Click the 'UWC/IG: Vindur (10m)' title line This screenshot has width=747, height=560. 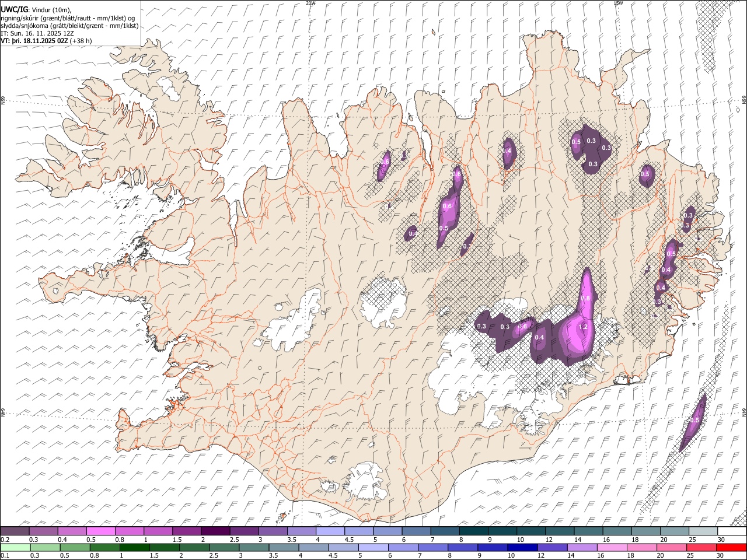[x=36, y=10]
